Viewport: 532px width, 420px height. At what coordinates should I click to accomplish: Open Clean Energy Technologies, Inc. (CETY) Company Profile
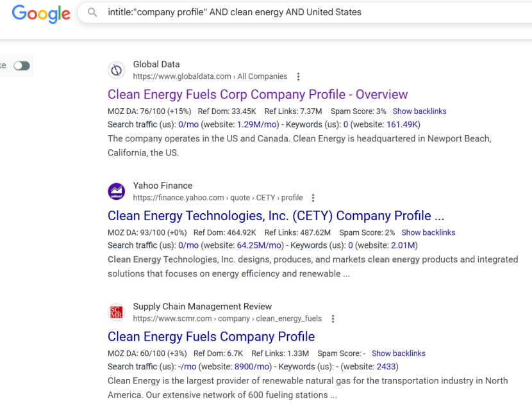276,216
